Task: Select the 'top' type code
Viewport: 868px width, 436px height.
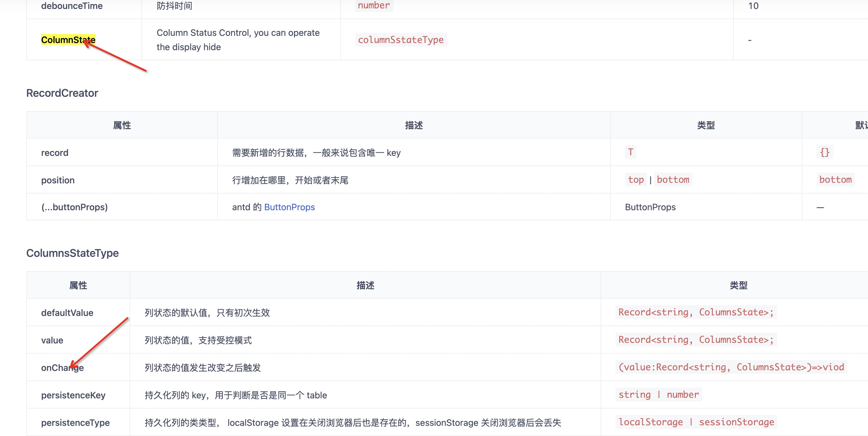Action: [635, 180]
